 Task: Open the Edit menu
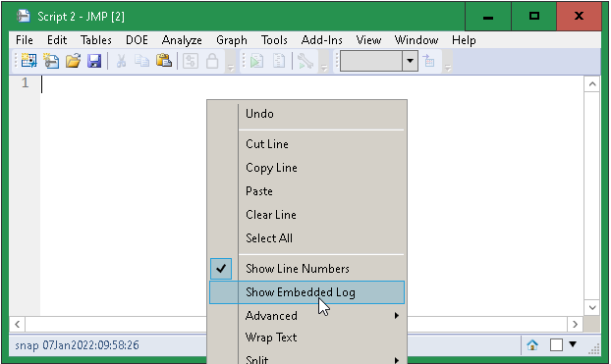(57, 40)
